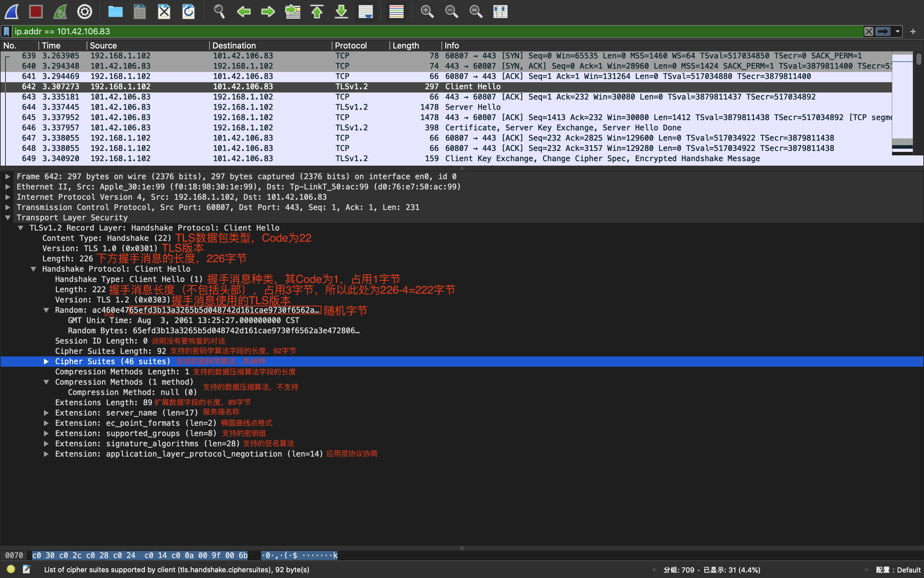The height and width of the screenshot is (578, 924).
Task: Collapse Handshake Protocol Client Hello node
Action: 34,269
